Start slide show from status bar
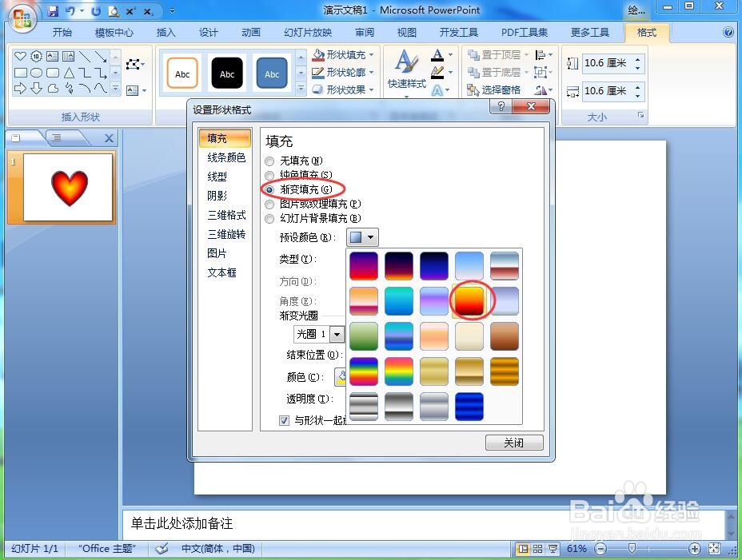 (553, 549)
